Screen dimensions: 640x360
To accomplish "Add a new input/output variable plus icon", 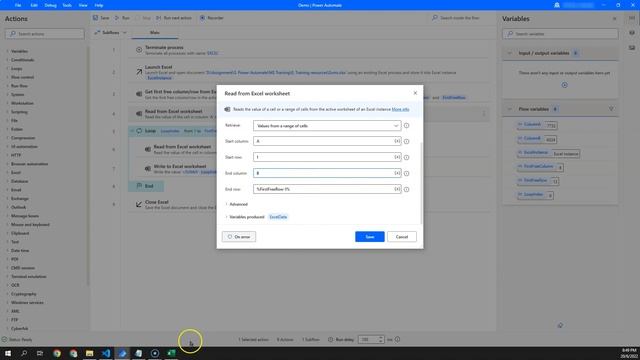I will (x=564, y=85).
